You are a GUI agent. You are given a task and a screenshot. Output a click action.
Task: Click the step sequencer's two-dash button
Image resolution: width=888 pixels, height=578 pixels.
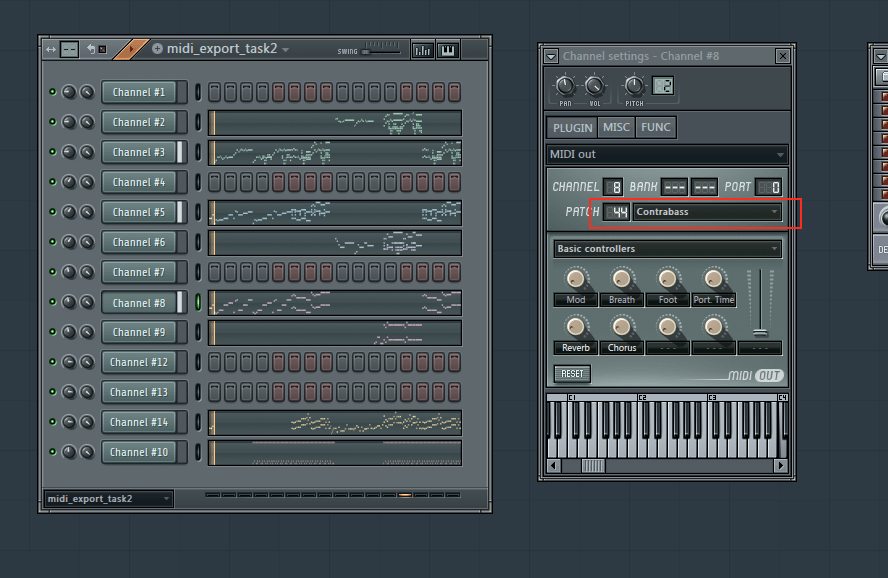(69, 50)
